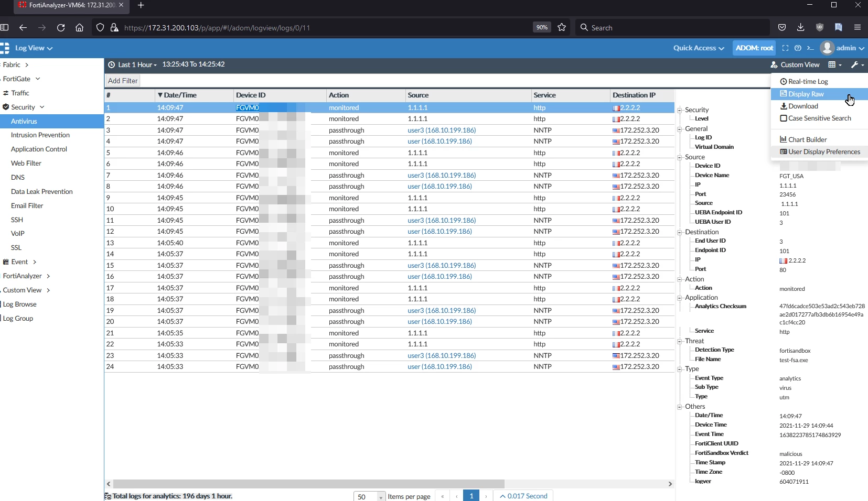Viewport: 868px width, 501px height.
Task: Open tools wrench icon menu
Action: [x=858, y=64]
